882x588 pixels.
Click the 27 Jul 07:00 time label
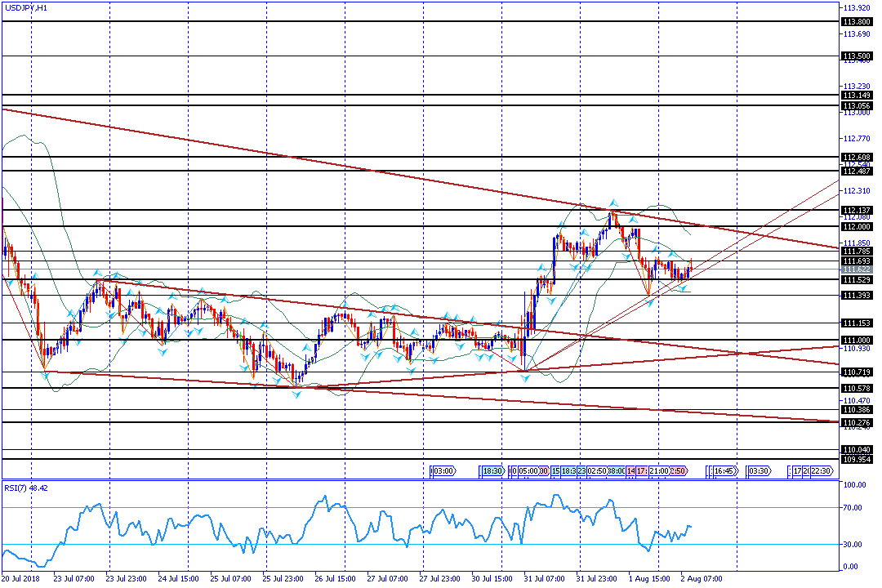tap(388, 578)
